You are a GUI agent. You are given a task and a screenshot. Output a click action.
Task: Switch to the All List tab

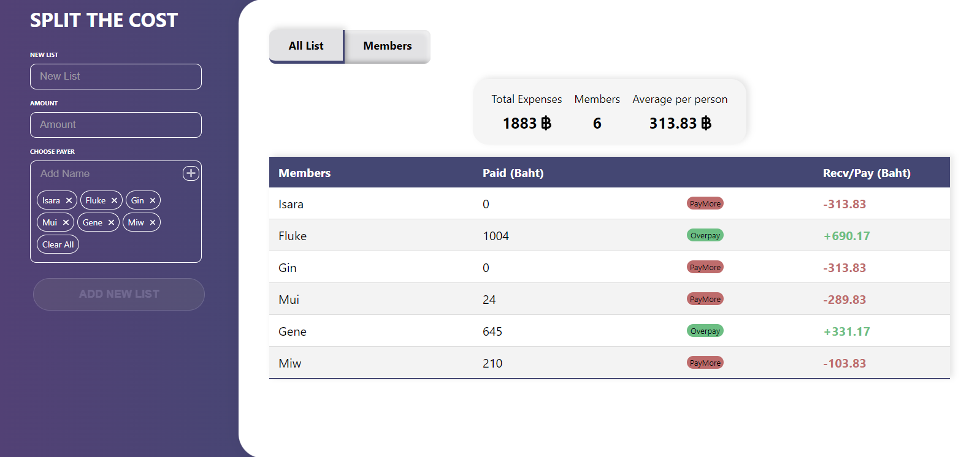(306, 46)
